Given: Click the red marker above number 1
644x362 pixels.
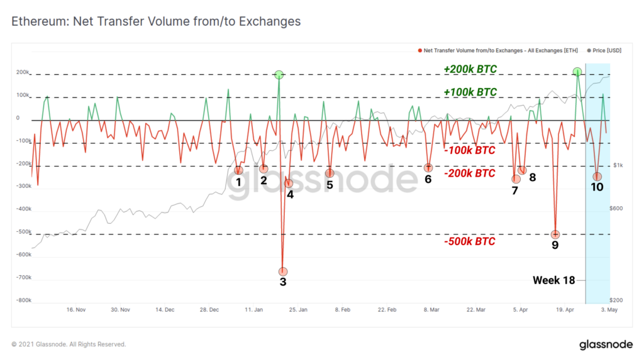Looking at the screenshot, I should (x=238, y=170).
